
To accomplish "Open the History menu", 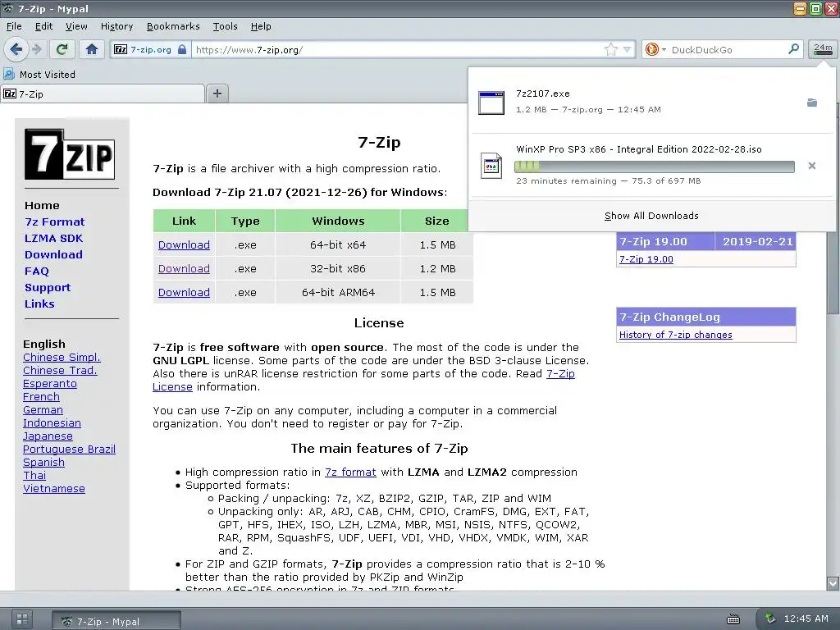I will click(x=116, y=26).
